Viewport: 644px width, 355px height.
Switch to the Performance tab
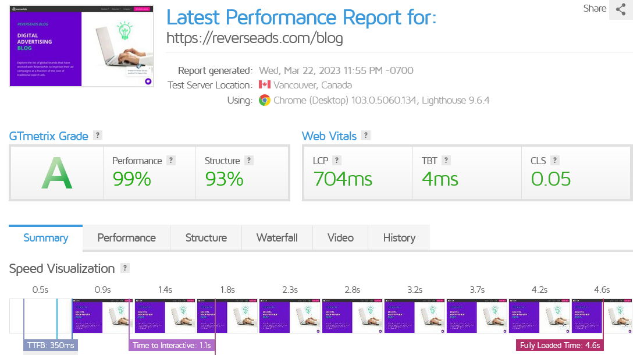[126, 237]
